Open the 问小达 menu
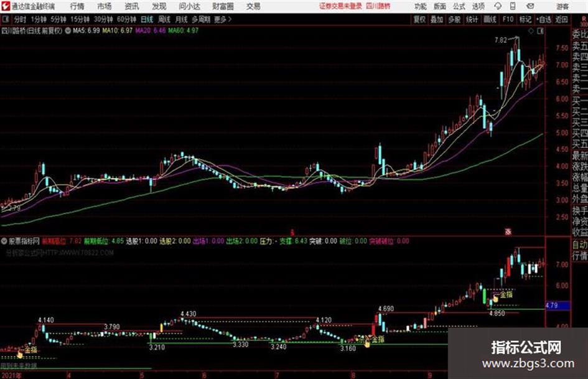Image resolution: width=588 pixels, height=379 pixels. (189, 6)
